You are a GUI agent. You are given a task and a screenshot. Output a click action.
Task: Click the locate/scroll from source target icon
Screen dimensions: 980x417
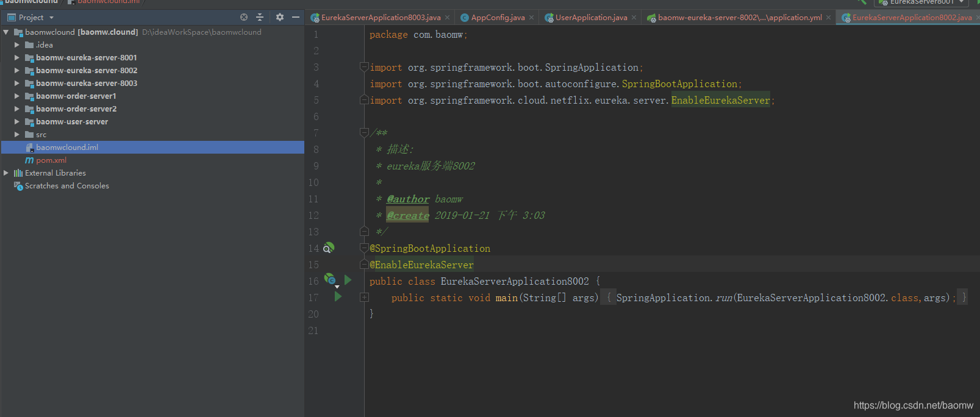244,17
